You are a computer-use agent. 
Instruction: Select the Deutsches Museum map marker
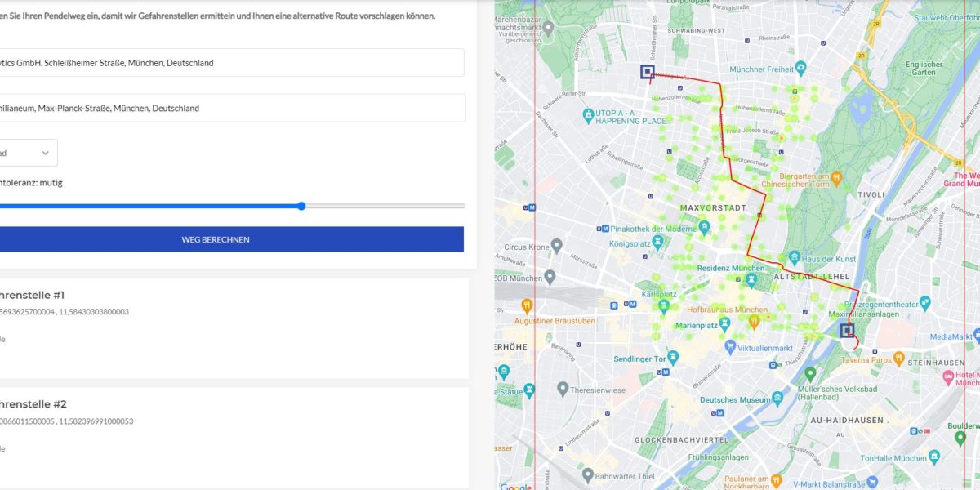777,399
